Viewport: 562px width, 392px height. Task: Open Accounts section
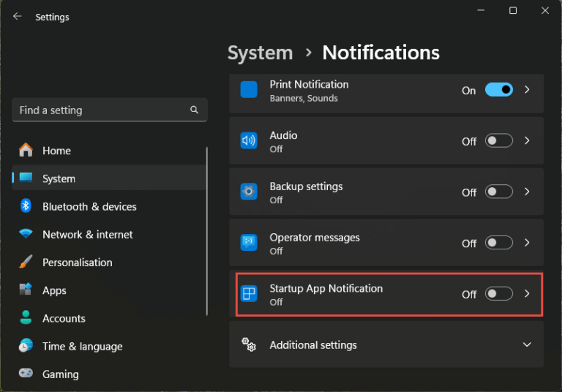coord(109,318)
